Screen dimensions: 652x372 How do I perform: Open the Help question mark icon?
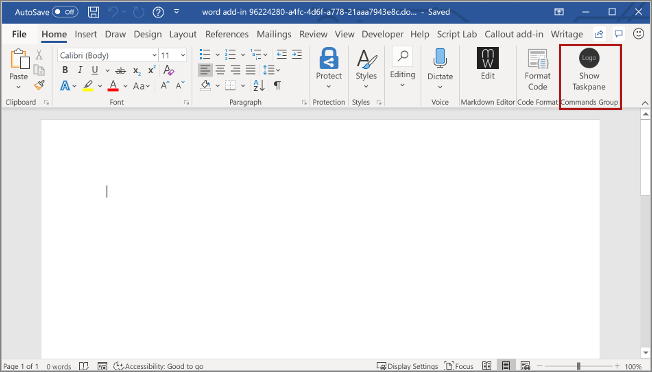(x=158, y=12)
